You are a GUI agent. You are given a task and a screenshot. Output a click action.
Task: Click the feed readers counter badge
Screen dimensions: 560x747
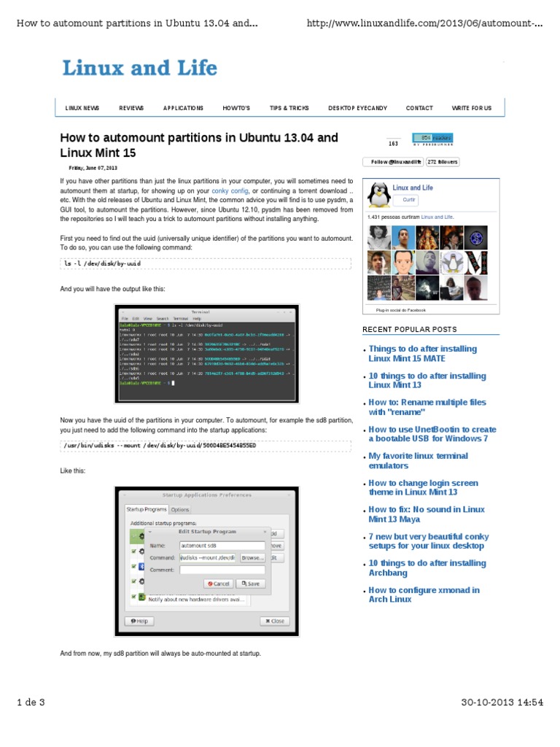432,139
